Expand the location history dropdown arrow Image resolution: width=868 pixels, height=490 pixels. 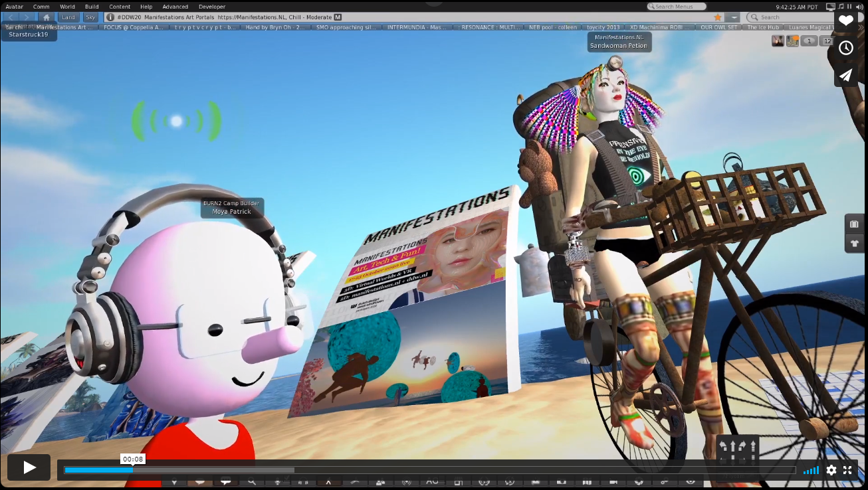[x=733, y=17]
